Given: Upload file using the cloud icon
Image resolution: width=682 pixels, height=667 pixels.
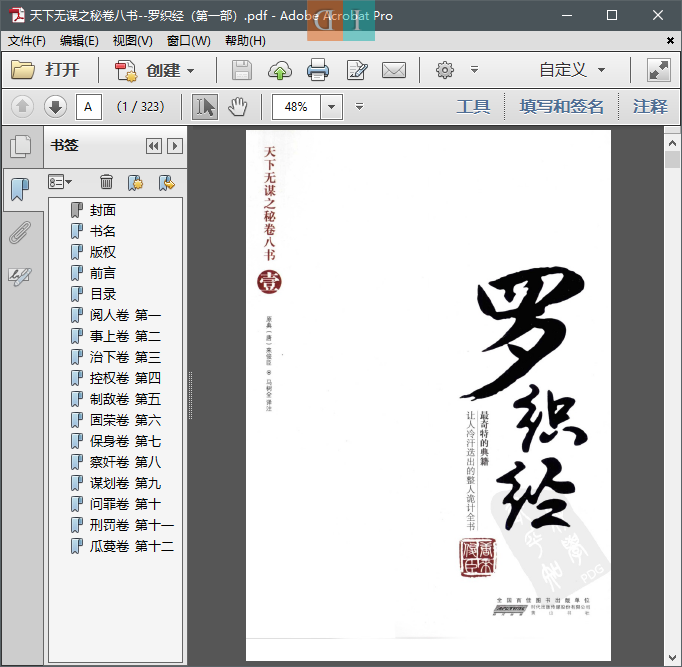Looking at the screenshot, I should (280, 70).
